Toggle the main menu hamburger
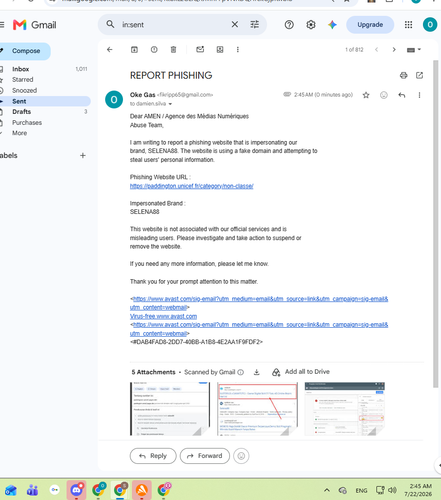 click(x=2, y=25)
